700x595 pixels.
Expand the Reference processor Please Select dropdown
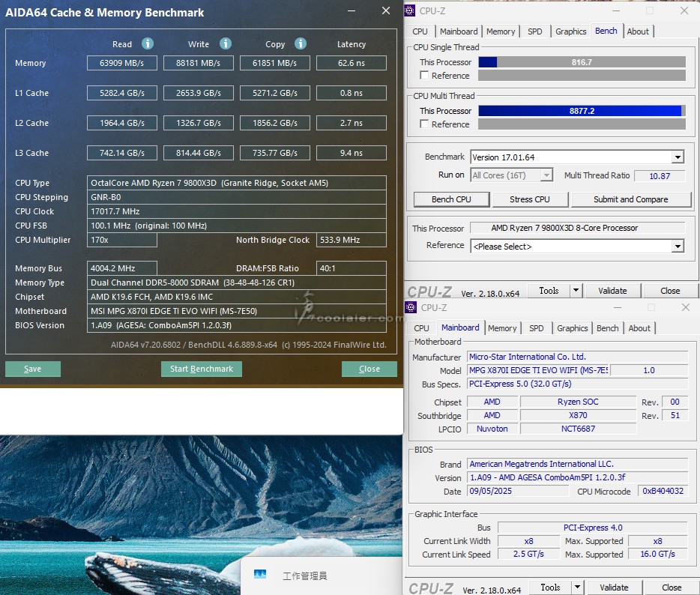[678, 247]
